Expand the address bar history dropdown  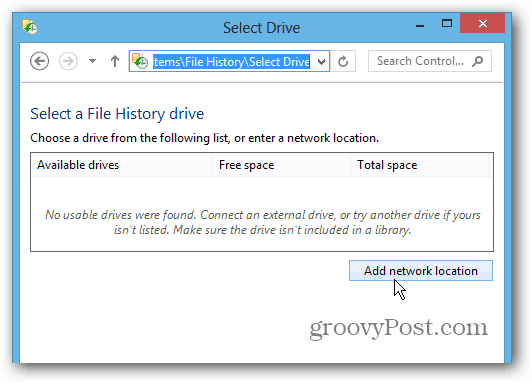321,62
